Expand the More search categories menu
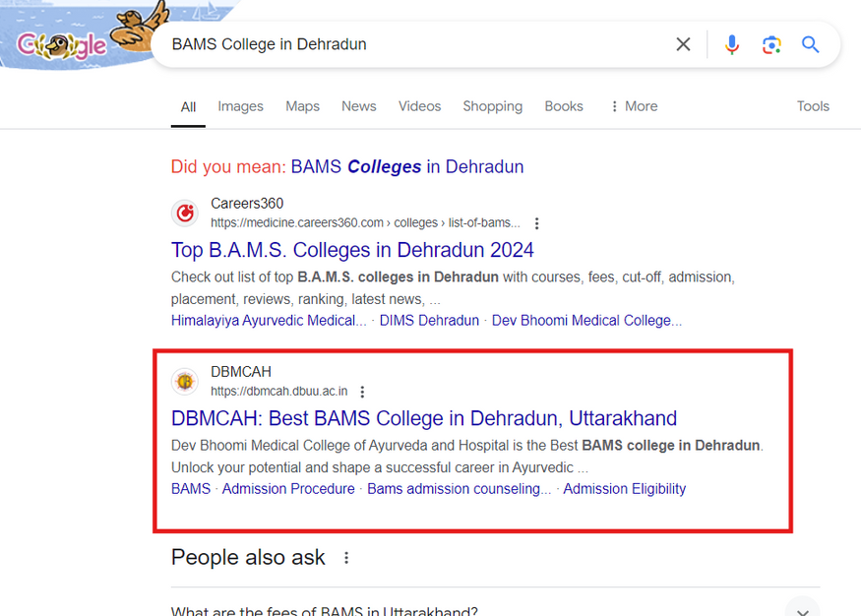The height and width of the screenshot is (616, 861). click(633, 106)
